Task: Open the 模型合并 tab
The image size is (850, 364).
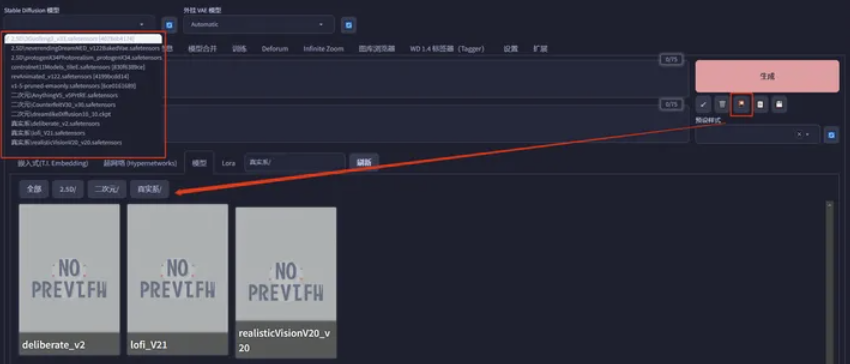Action: coord(202,49)
